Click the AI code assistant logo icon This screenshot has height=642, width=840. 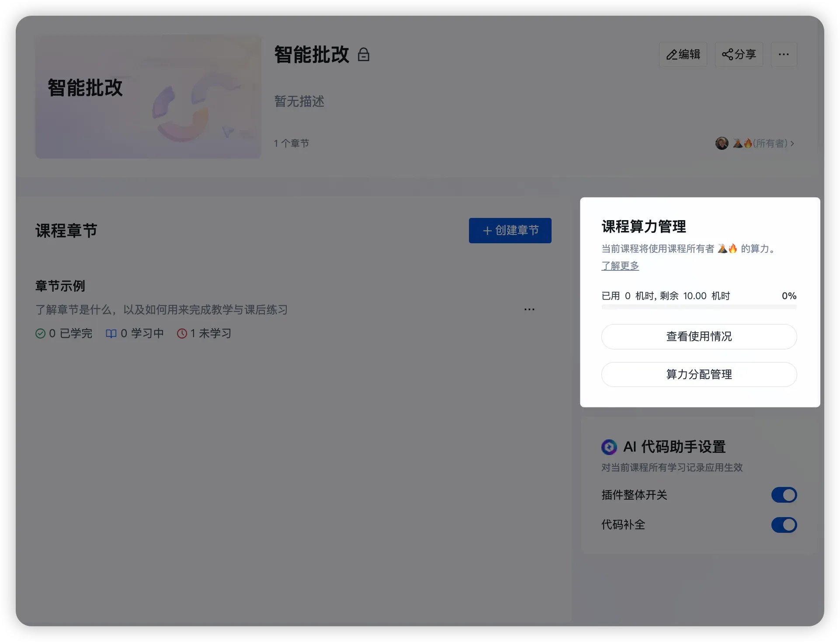(x=609, y=447)
